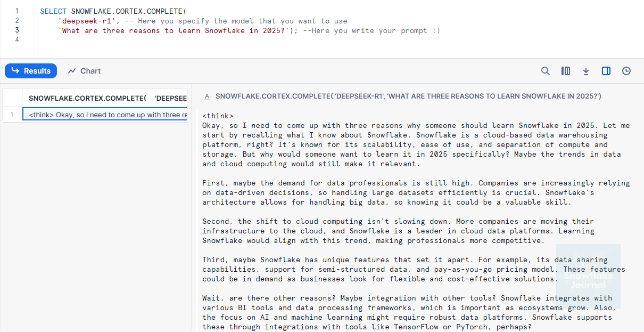The image size is (644, 332).
Task: Click the text type icon in detail header
Action: tap(208, 96)
